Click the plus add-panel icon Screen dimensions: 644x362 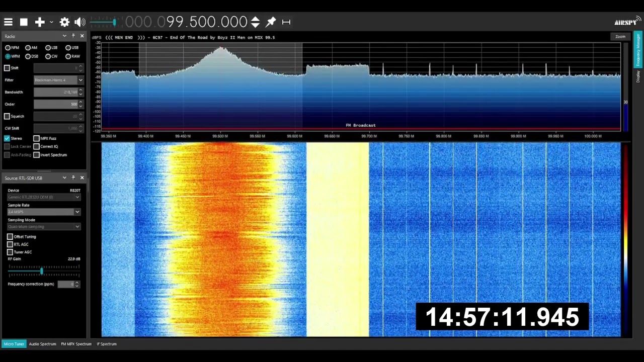click(x=39, y=22)
